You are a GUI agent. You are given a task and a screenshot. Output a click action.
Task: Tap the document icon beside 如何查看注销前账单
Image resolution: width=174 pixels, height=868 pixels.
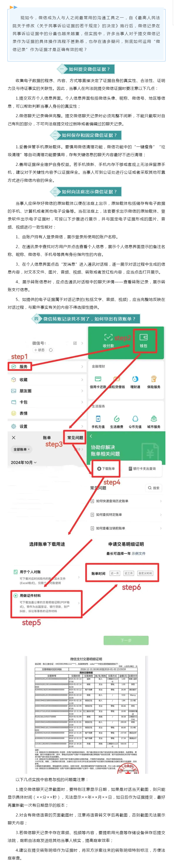93,528
